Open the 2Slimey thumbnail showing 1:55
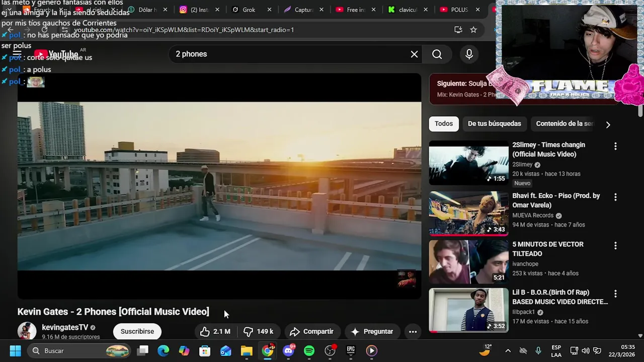 (x=468, y=163)
